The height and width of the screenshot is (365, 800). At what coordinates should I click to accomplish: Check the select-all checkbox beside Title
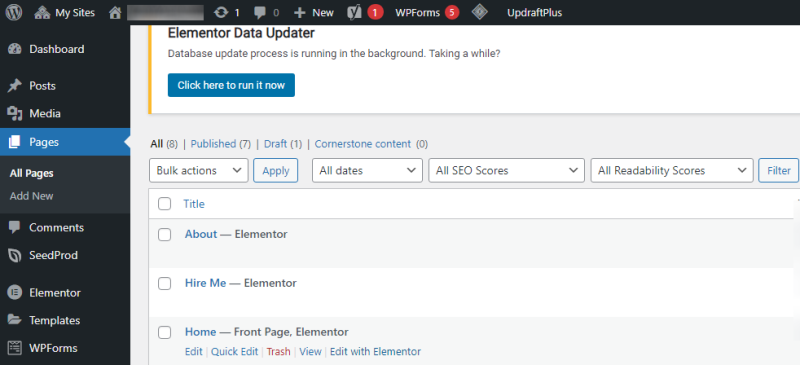click(x=164, y=204)
